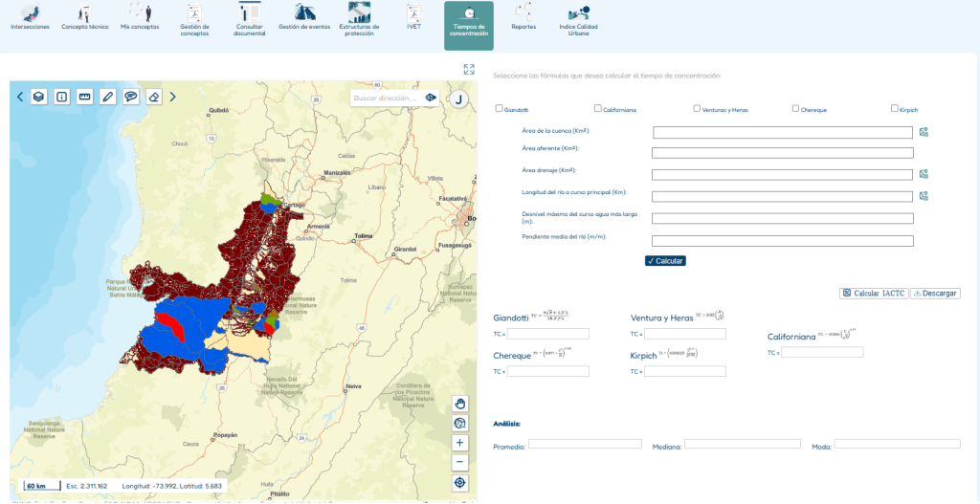
Task: Go to previous map toolbar tools
Action: 20,97
